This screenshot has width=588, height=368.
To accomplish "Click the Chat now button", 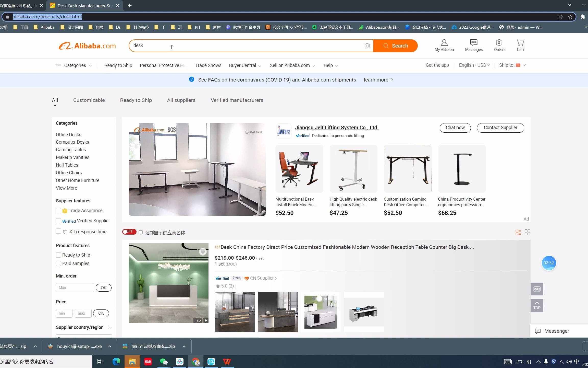I will pos(455,128).
